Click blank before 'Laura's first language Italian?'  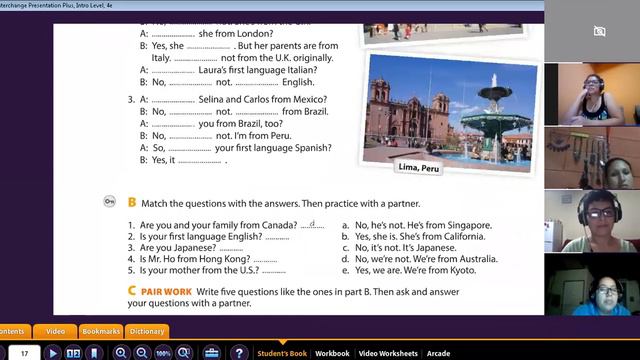173,71
